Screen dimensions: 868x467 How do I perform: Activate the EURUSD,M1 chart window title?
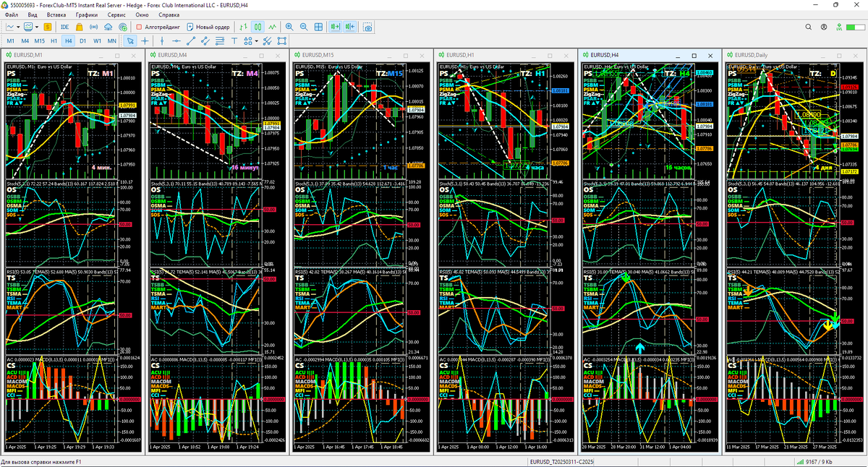point(29,55)
